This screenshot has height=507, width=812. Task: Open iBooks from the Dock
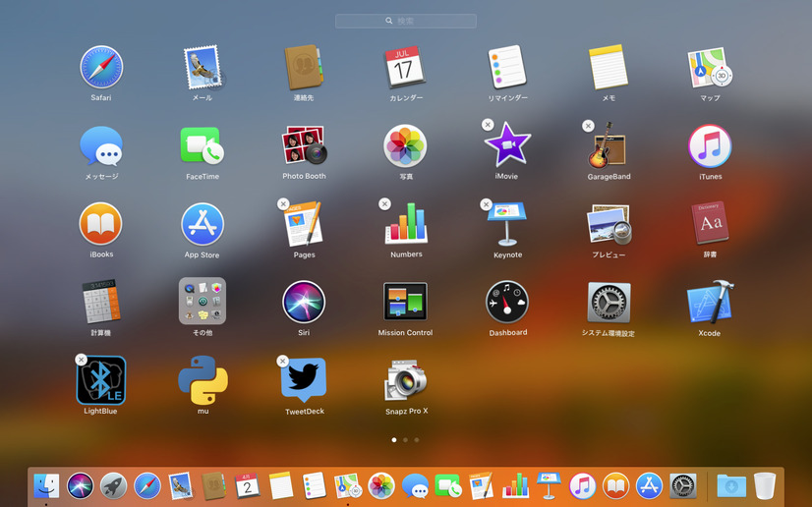tap(615, 485)
